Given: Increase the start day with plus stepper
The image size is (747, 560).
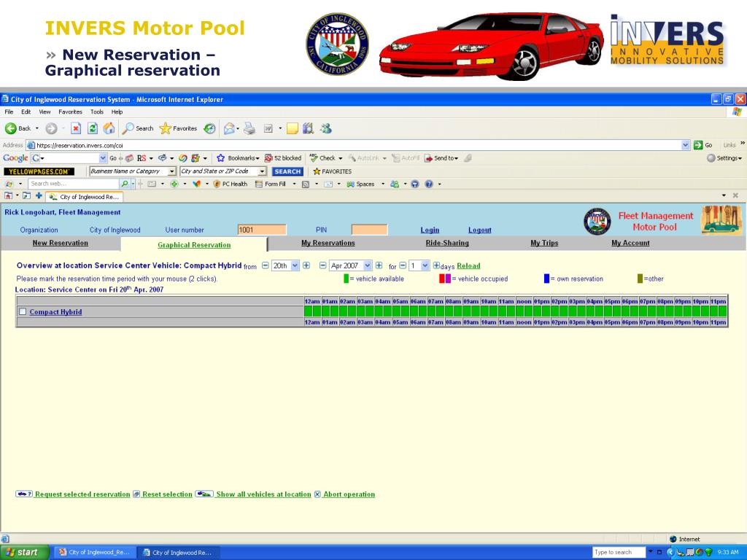Looking at the screenshot, I should (x=306, y=265).
